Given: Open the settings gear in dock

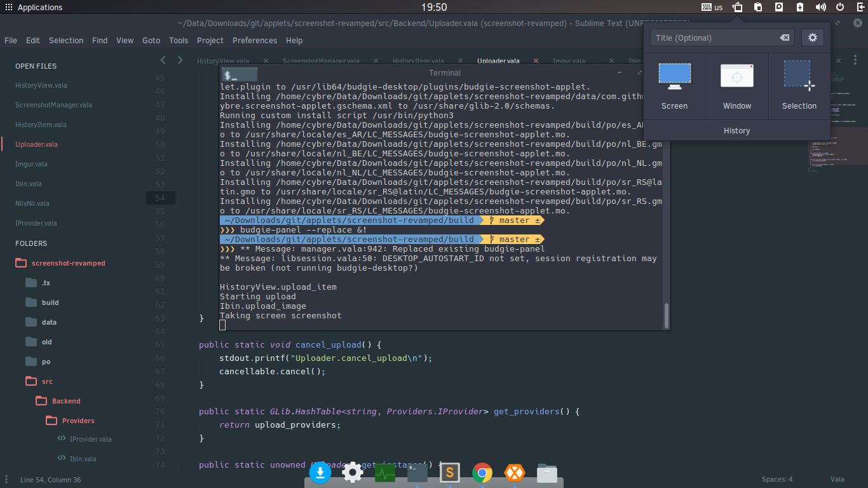Looking at the screenshot, I should click(353, 472).
